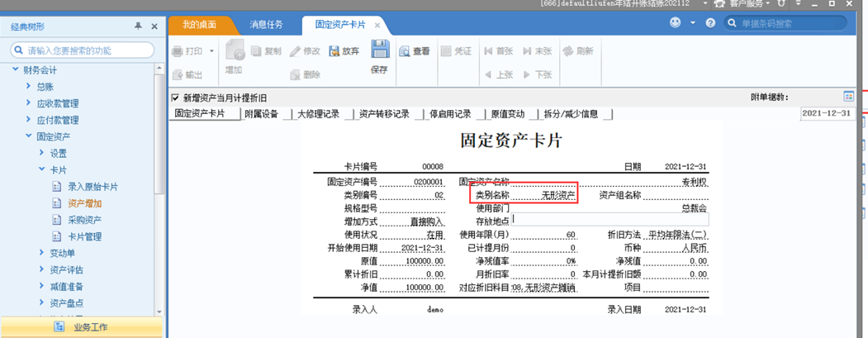Click the 业务工作 button at bottom
Image resolution: width=868 pixels, height=338 pixels.
coord(82,327)
